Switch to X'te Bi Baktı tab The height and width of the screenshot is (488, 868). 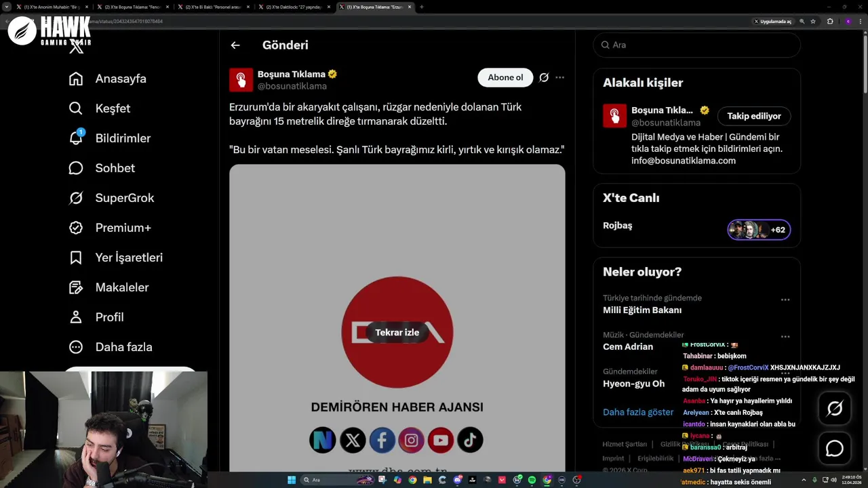tap(213, 7)
